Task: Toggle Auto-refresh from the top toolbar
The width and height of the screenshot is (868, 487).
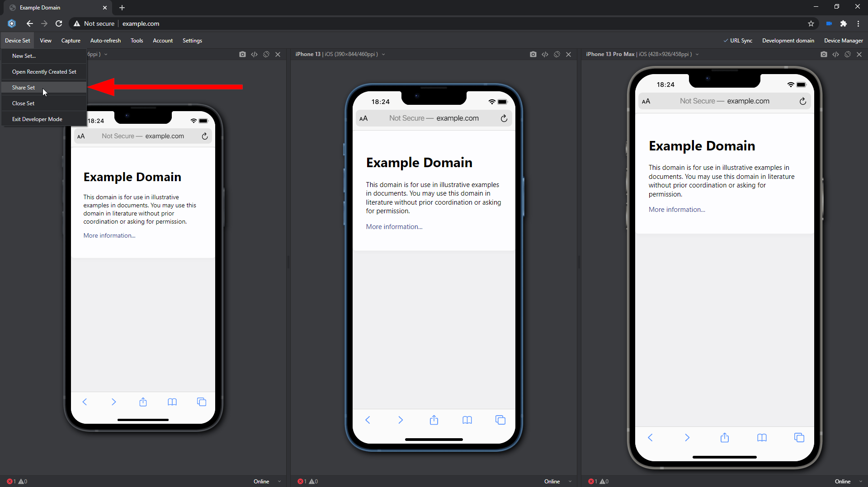Action: click(105, 40)
